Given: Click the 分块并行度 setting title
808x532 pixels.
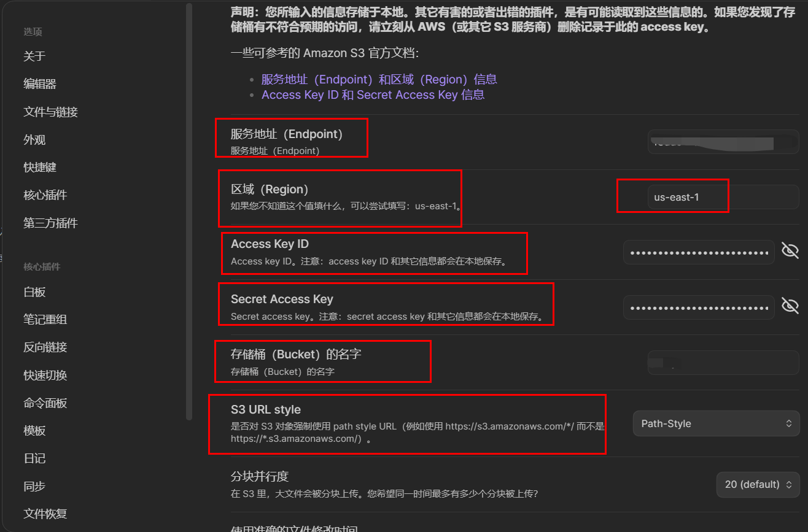Looking at the screenshot, I should (x=260, y=477).
